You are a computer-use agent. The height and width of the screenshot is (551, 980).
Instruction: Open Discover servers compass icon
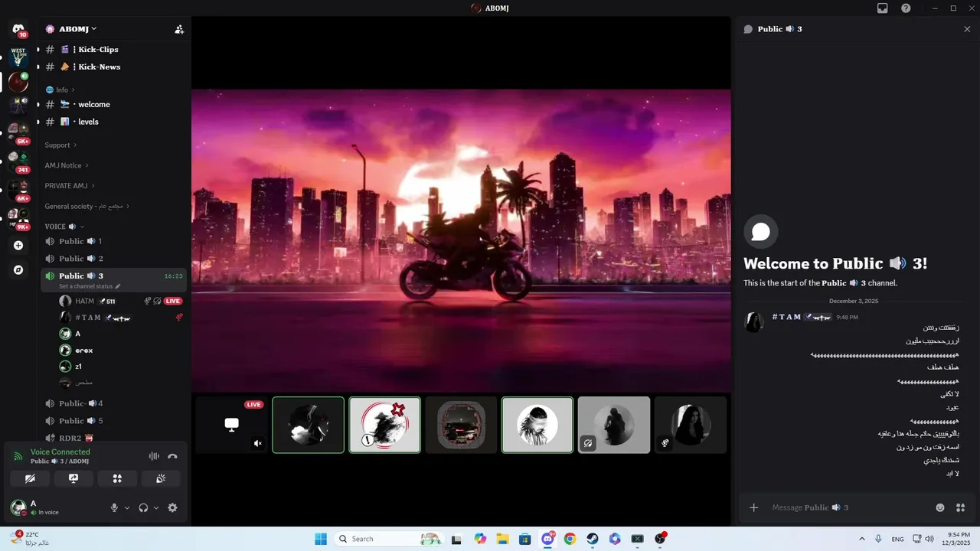[x=18, y=270]
